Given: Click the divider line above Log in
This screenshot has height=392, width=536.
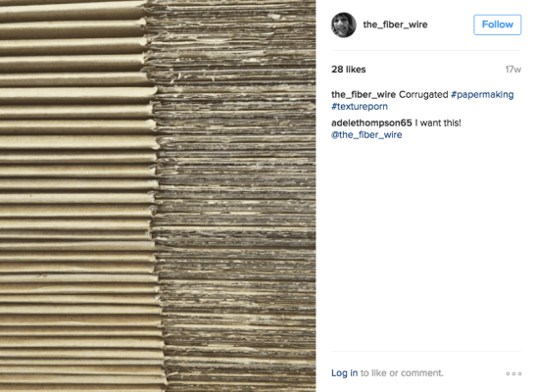Looking at the screenshot, I should [426, 352].
